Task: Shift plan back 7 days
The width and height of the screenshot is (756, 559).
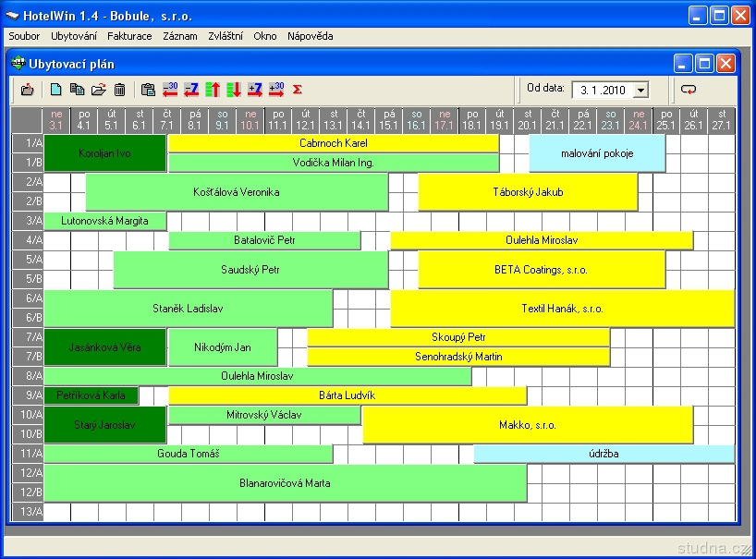Action: (x=191, y=90)
